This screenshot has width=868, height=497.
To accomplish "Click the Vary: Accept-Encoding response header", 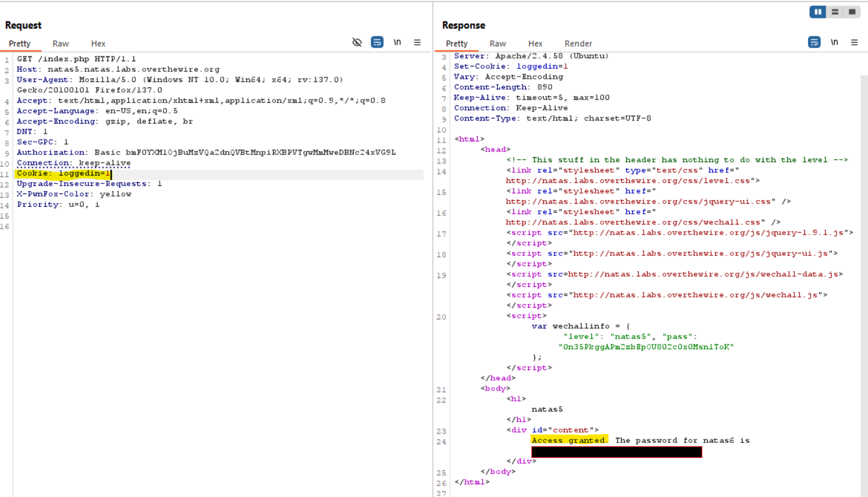I will [509, 77].
